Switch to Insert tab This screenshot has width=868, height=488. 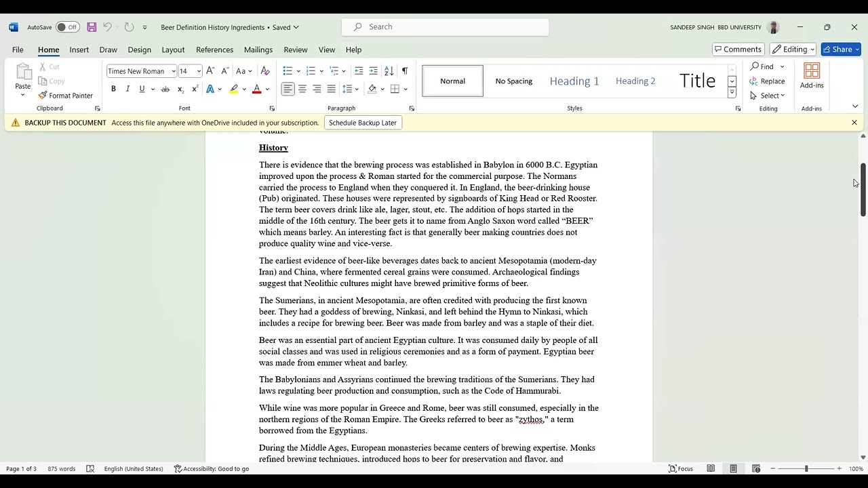79,49
